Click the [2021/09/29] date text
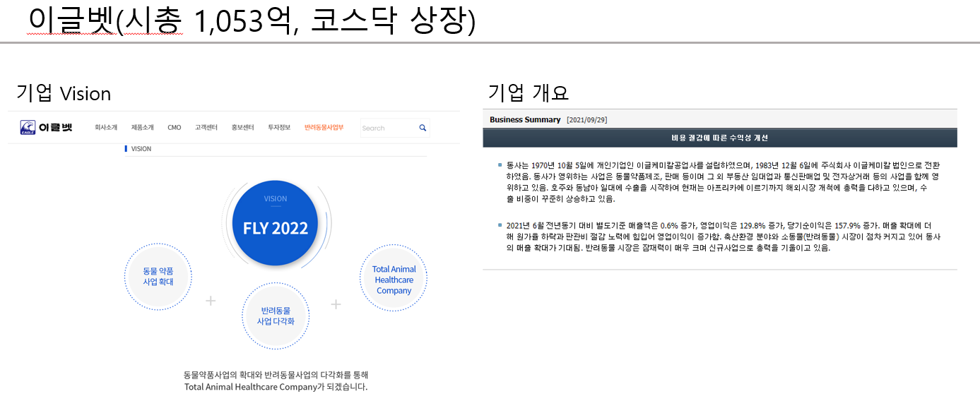This screenshot has height=413, width=980. 586,120
